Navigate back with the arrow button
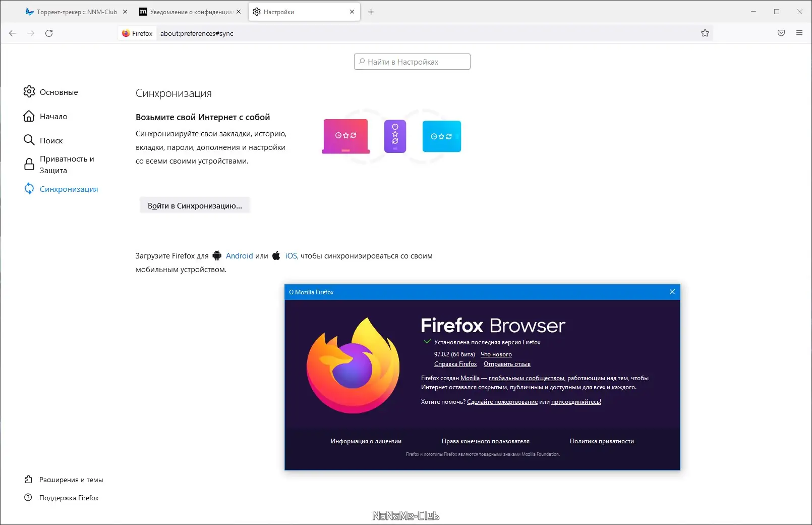Viewport: 812px width, 525px height. [x=12, y=33]
